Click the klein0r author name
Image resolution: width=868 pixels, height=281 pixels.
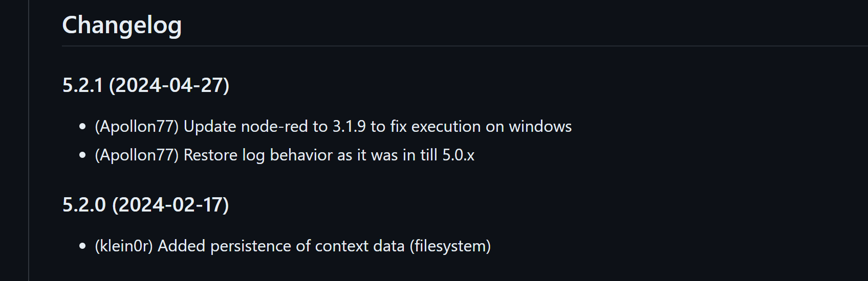click(124, 246)
